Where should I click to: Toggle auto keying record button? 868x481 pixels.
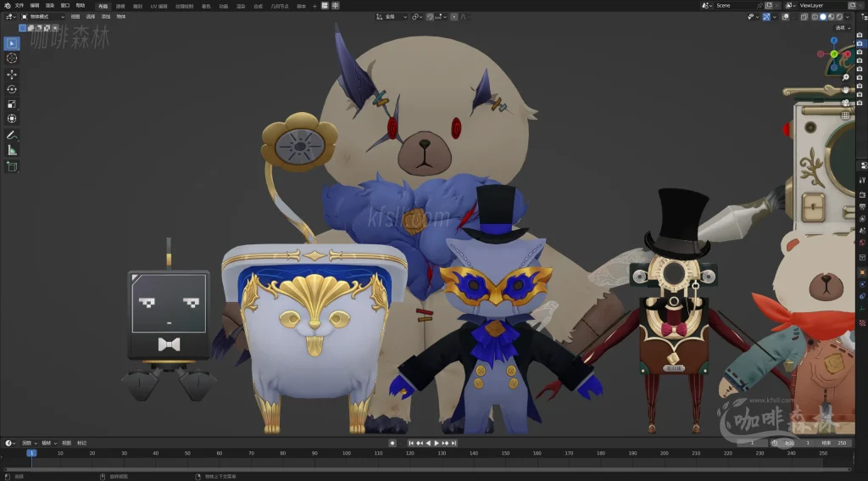click(x=392, y=443)
